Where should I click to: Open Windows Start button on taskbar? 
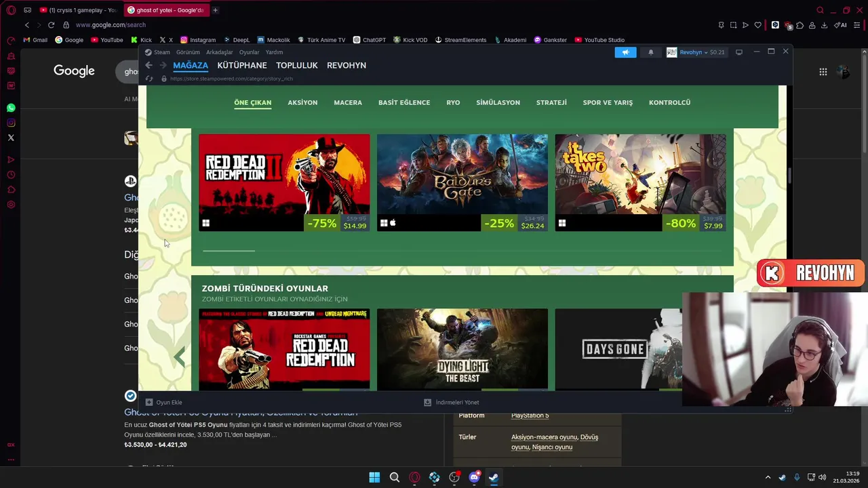click(374, 477)
